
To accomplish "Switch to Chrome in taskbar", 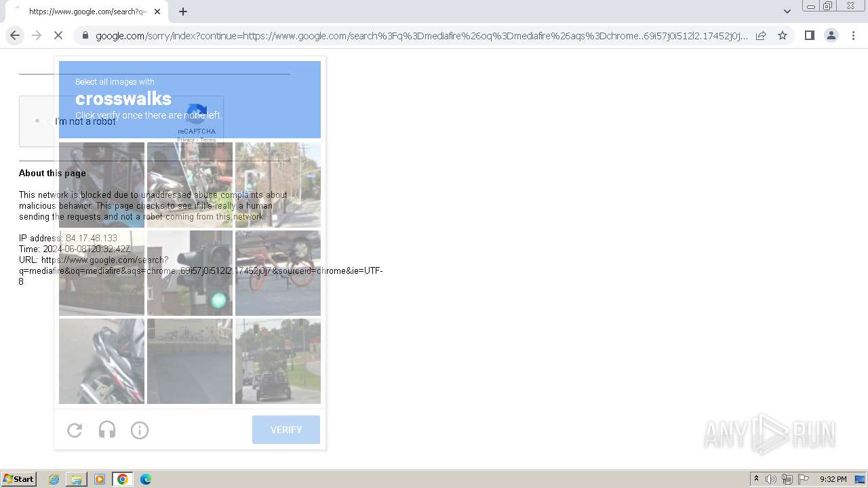I will coord(123,479).
